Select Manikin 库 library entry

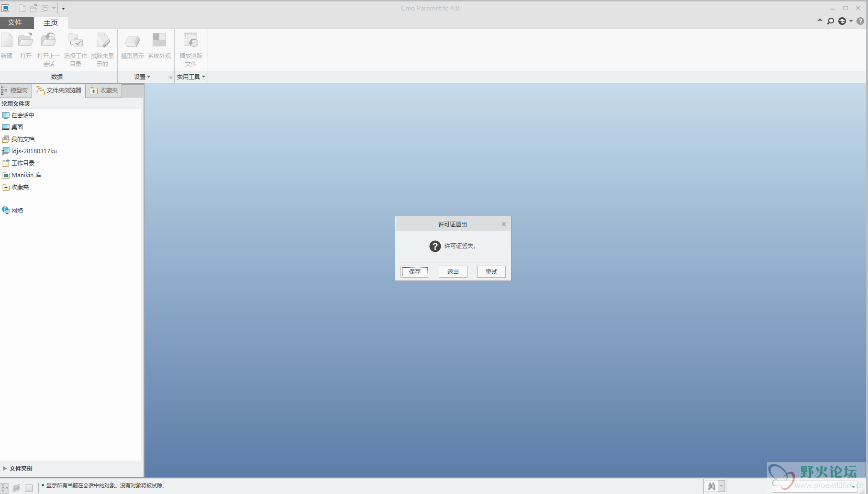[x=22, y=175]
